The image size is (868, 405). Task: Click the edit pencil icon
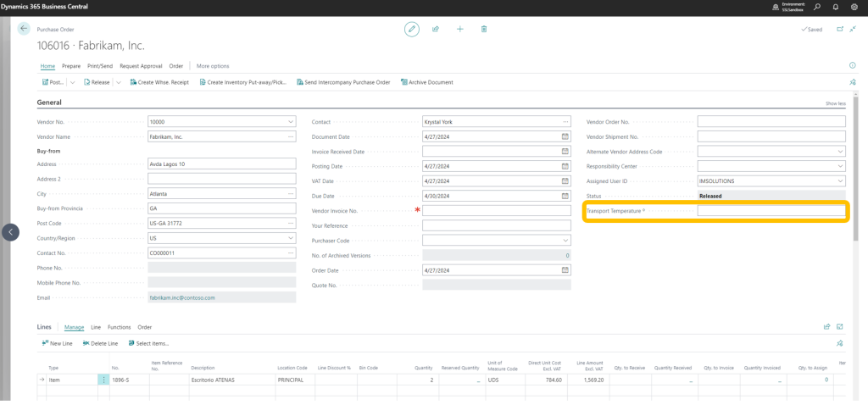(412, 30)
